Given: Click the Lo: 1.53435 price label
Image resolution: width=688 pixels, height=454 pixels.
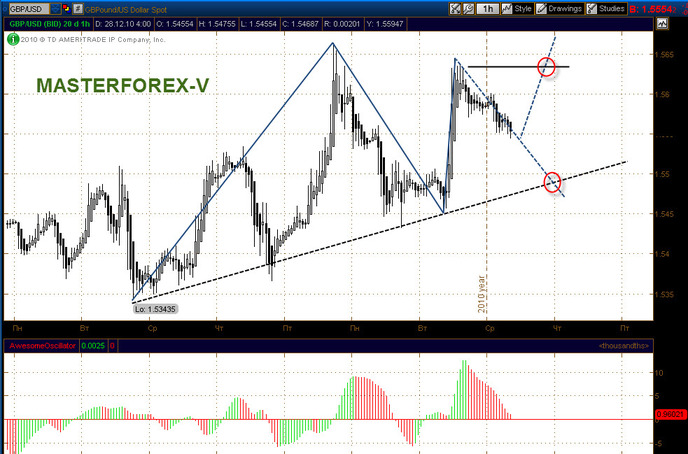Looking at the screenshot, I should coord(154,310).
